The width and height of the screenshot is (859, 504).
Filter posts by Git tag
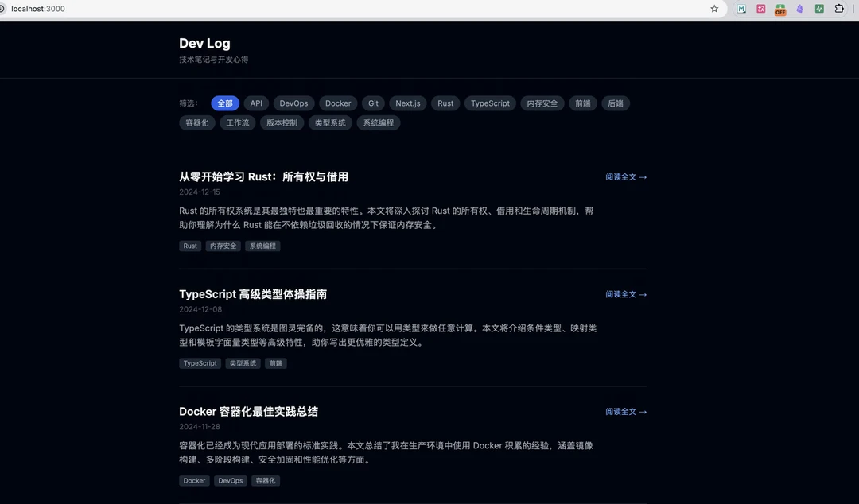pyautogui.click(x=373, y=103)
